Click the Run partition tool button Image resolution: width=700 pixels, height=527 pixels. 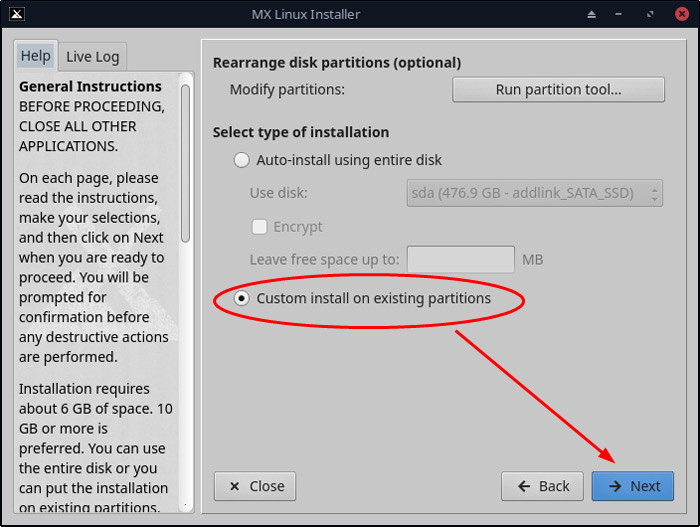558,90
